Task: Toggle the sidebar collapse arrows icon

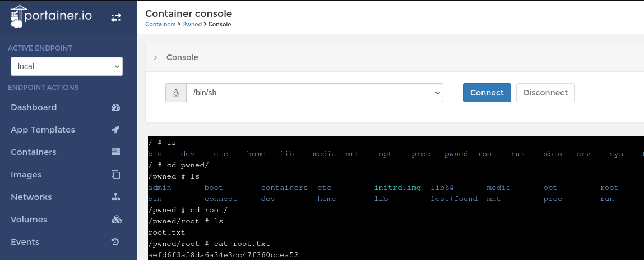Action: (x=116, y=18)
